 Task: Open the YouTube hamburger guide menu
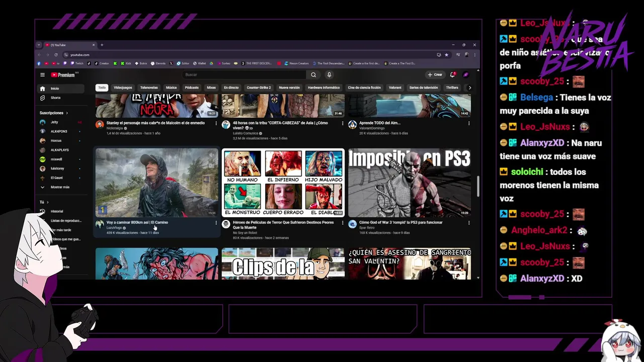click(43, 75)
